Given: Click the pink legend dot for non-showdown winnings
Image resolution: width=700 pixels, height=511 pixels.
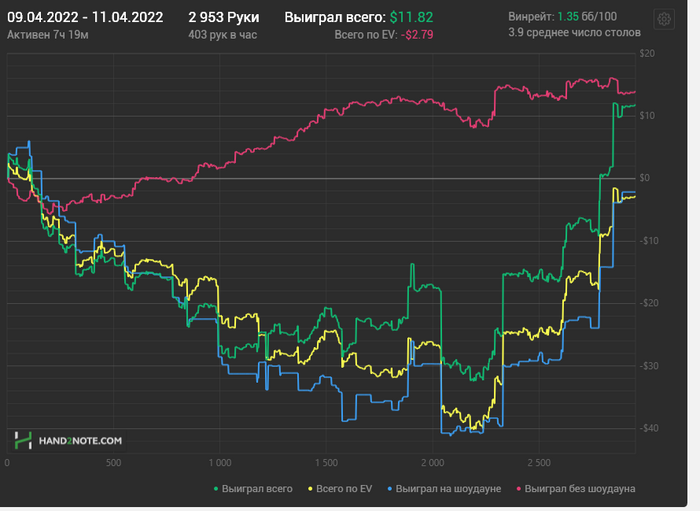Looking at the screenshot, I should click(518, 489).
